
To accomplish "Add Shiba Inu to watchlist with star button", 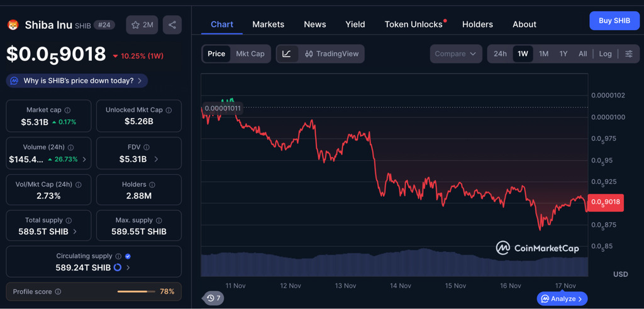I will click(x=142, y=25).
